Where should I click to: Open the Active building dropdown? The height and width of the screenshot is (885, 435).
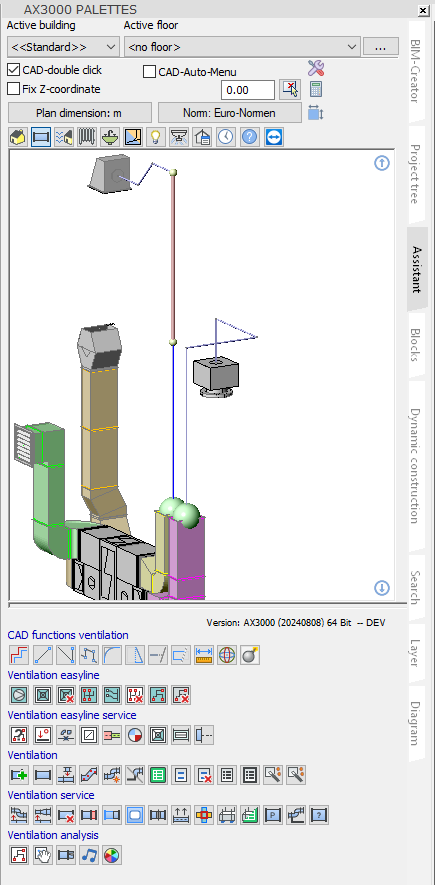coord(63,46)
